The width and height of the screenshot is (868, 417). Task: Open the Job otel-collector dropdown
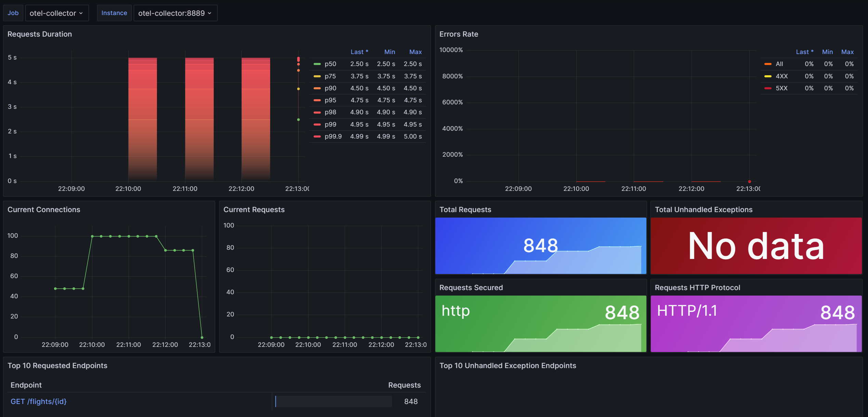coord(57,13)
